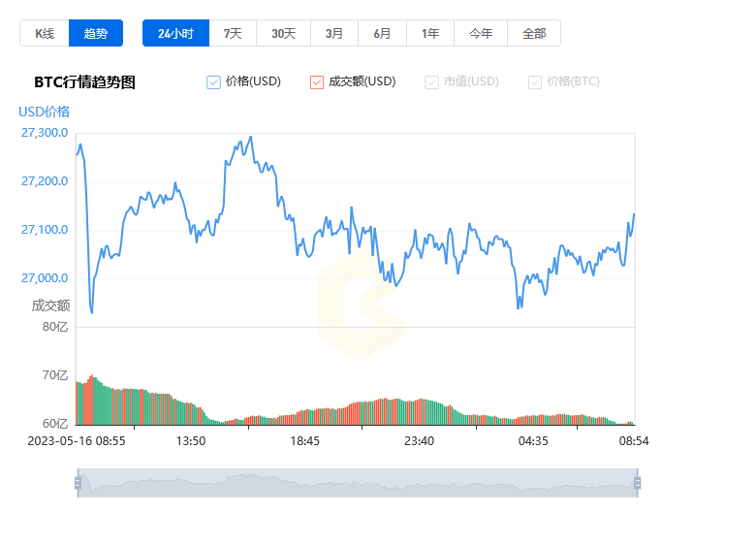Display 全部 historical data

(x=534, y=33)
